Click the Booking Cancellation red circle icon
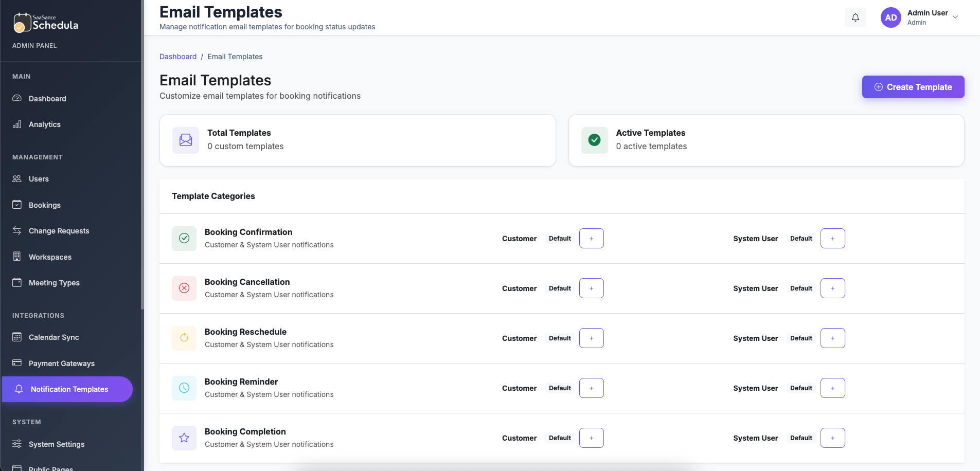The width and height of the screenshot is (980, 471). tap(184, 288)
